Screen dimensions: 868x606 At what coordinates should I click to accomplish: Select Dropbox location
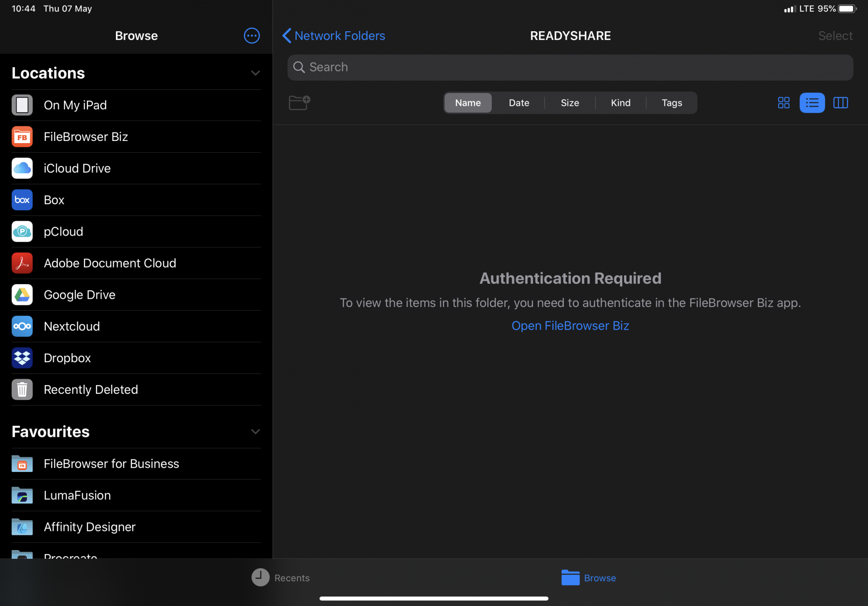pos(136,358)
